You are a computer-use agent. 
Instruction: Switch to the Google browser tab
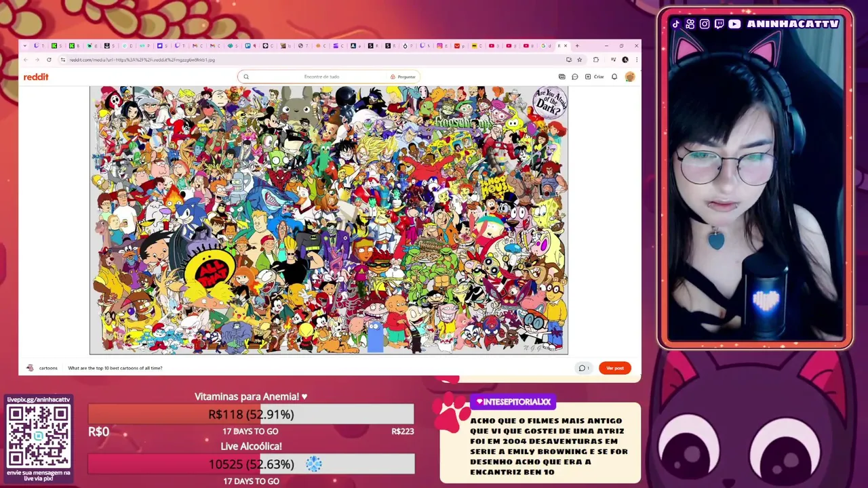click(546, 45)
